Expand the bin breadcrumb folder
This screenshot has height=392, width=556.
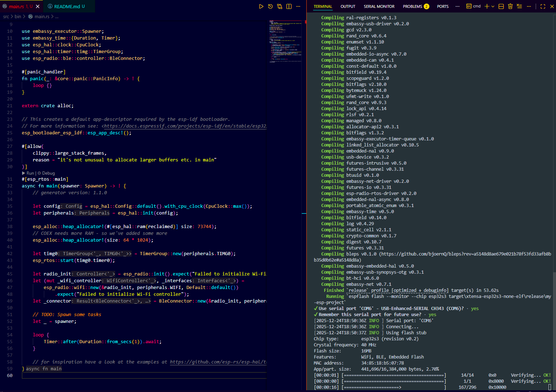pos(18,16)
